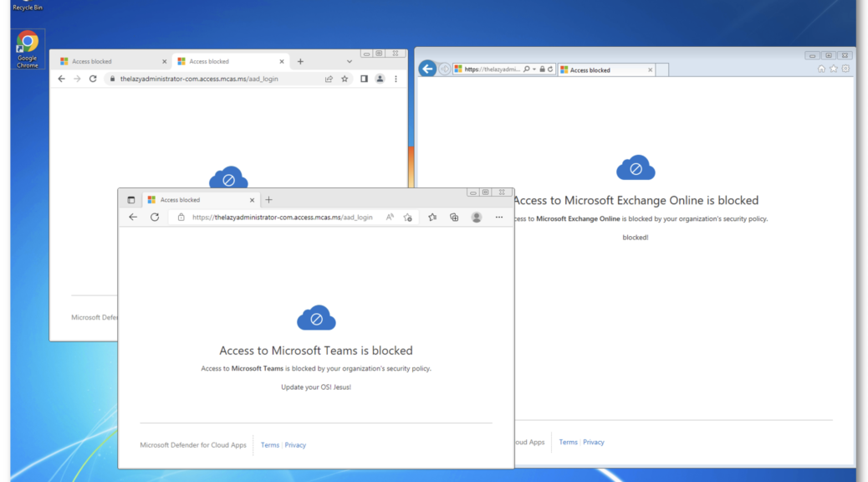Screen dimensions: 868x482
Task: Open the Privacy link in Internet Explorer page
Action: pos(594,442)
